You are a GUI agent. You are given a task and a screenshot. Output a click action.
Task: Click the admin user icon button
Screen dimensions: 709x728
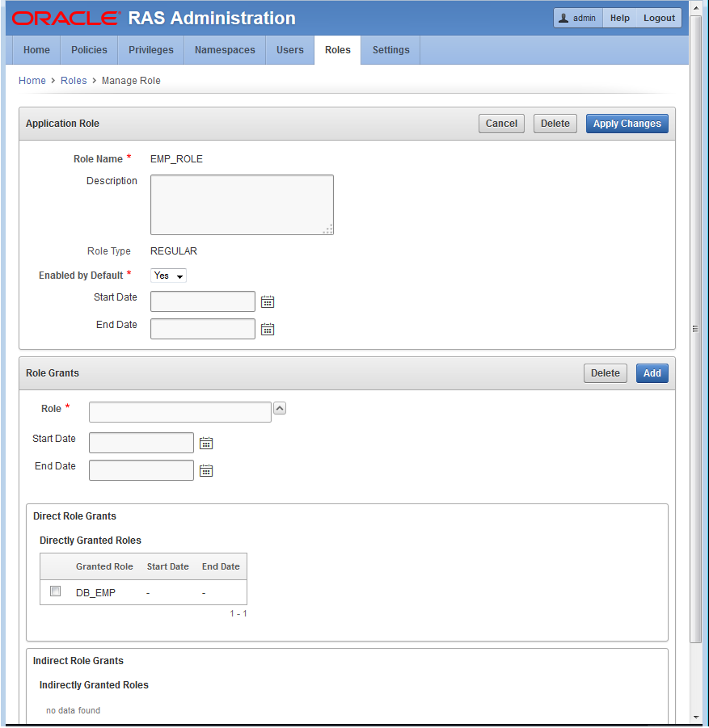[577, 18]
